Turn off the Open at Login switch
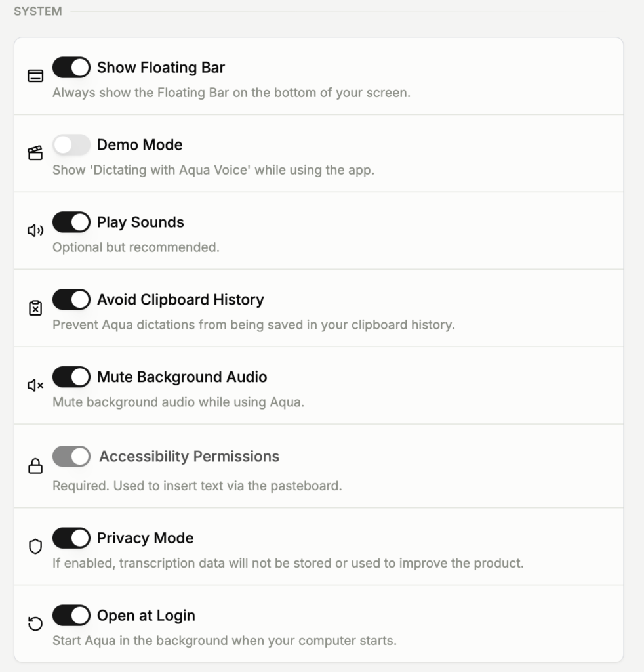Screen dimensions: 644x672 (x=71, y=616)
